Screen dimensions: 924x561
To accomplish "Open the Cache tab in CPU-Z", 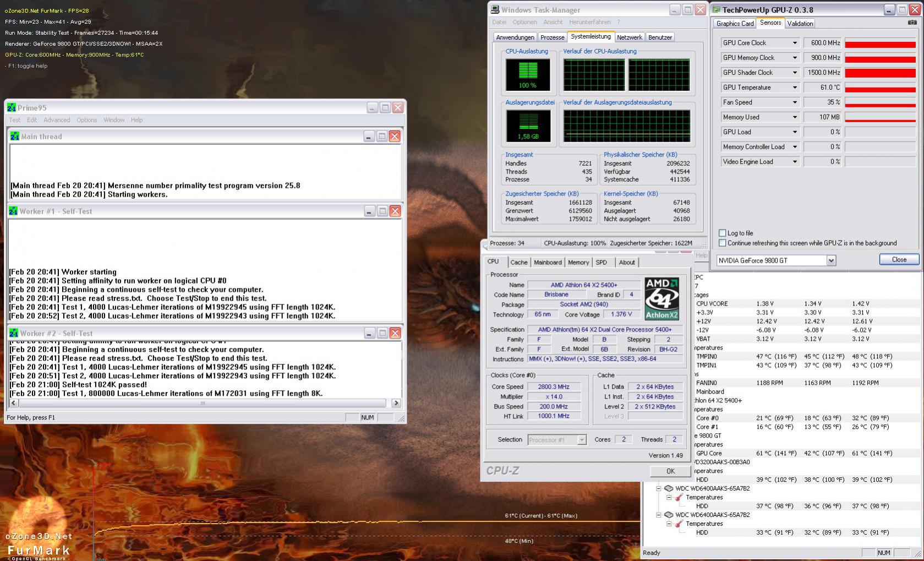I will click(x=518, y=263).
